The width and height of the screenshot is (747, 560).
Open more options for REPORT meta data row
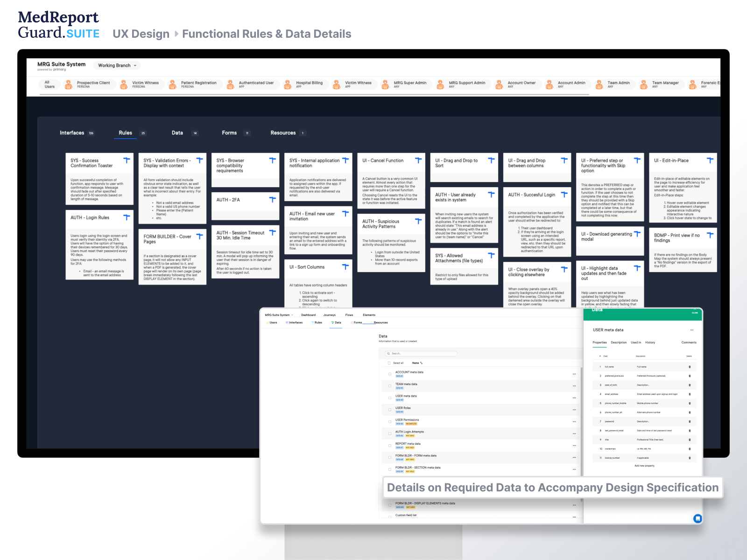pyautogui.click(x=574, y=446)
